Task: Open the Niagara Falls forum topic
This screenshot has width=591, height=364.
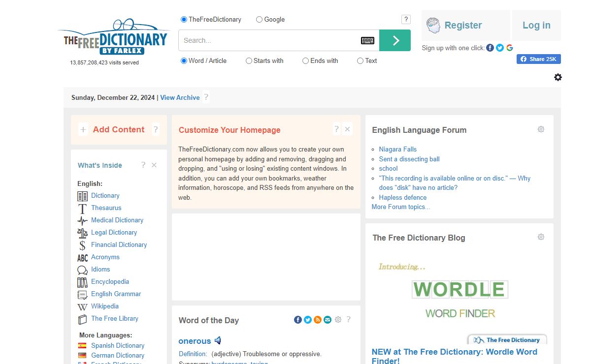Action: (398, 149)
